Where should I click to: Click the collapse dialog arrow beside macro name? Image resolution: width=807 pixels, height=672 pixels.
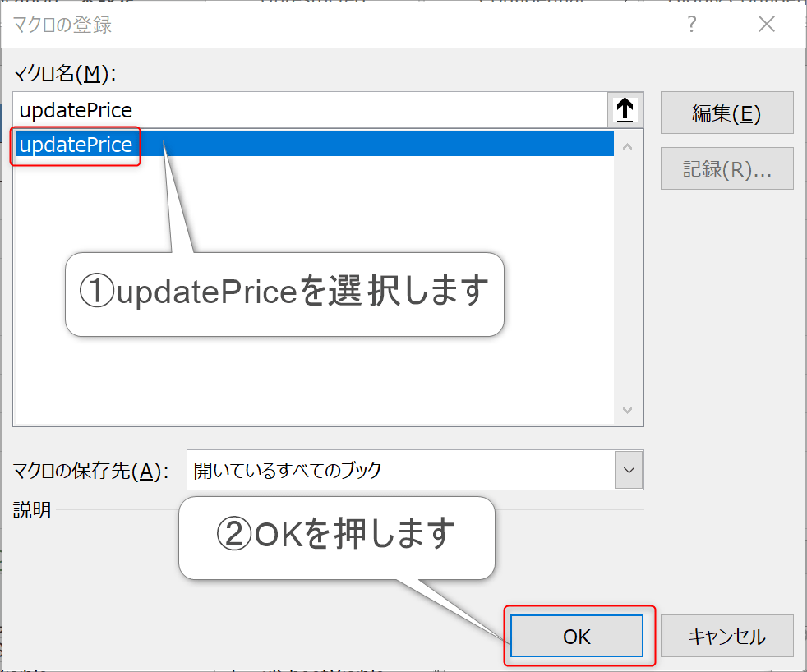point(625,110)
